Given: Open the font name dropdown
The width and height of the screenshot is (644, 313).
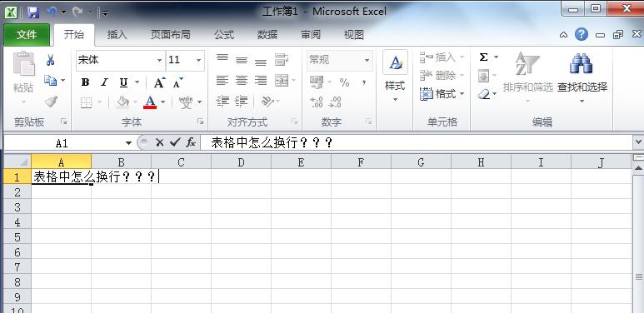Looking at the screenshot, I should pos(159,60).
